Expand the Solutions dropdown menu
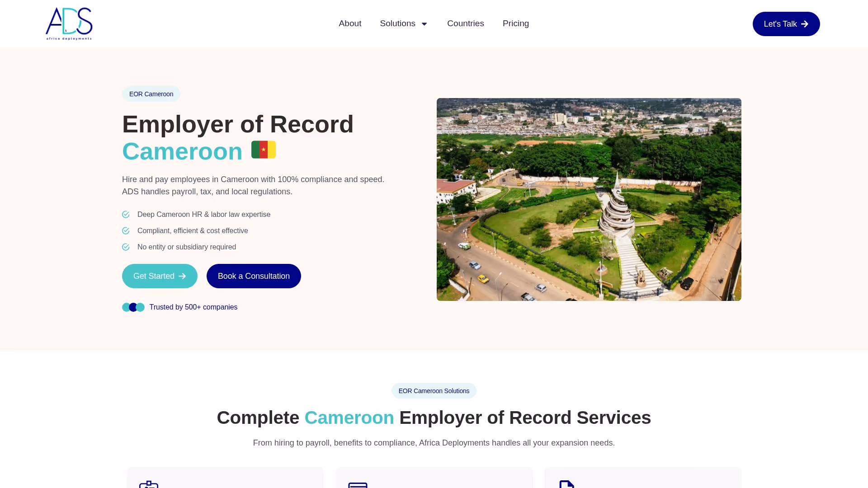Viewport: 868px width, 488px height. (x=404, y=23)
